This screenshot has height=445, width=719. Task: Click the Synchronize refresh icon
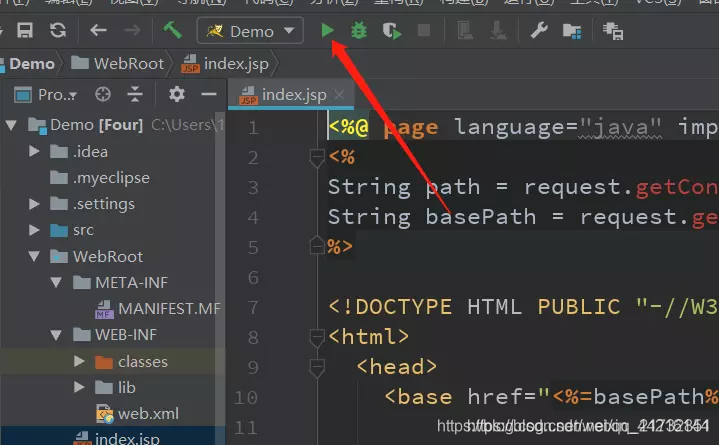[58, 30]
